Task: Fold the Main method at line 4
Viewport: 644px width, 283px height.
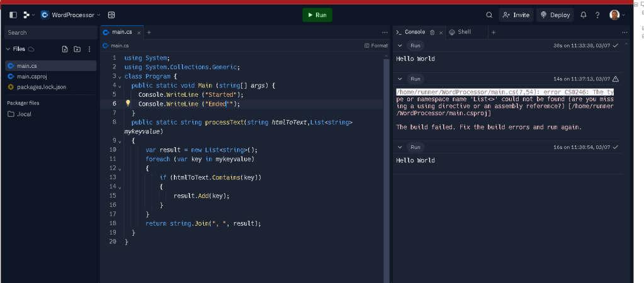Action: [120, 86]
